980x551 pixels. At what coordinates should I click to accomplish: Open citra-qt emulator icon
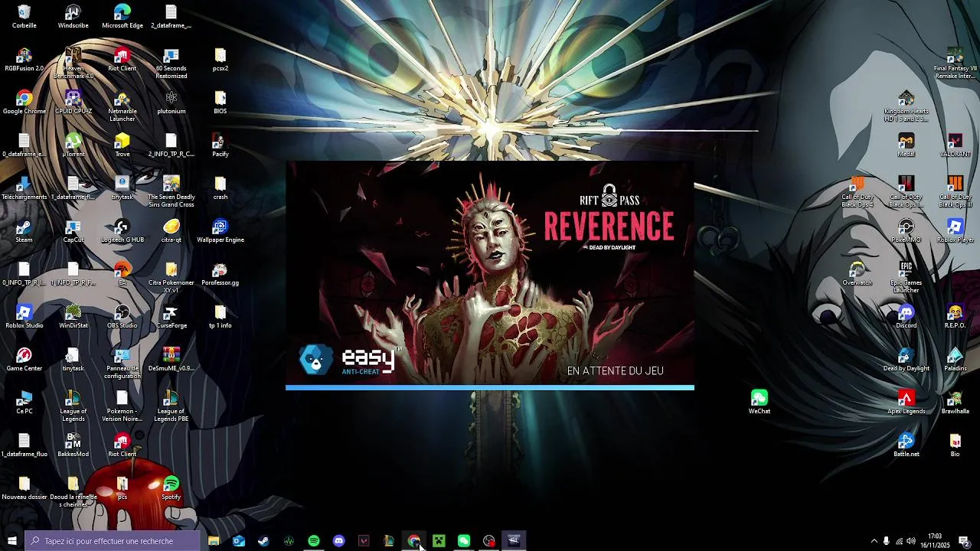(x=171, y=231)
